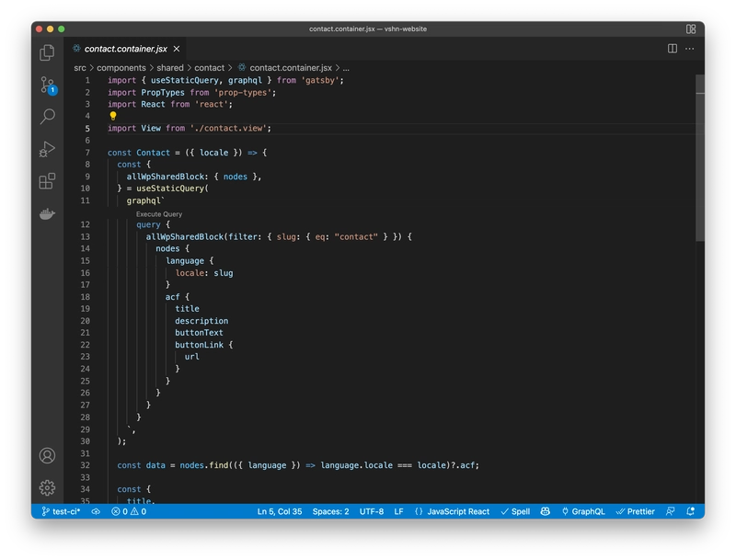
Task: Click the Copilot status icon
Action: pos(545,511)
